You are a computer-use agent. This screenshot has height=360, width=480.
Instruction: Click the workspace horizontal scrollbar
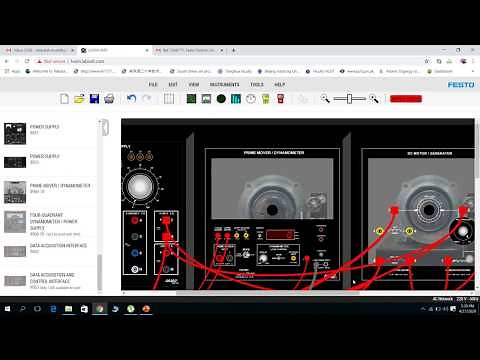coord(268,293)
